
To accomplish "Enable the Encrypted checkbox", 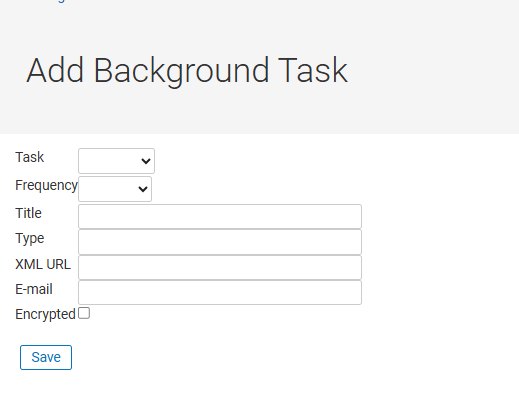I will point(84,313).
